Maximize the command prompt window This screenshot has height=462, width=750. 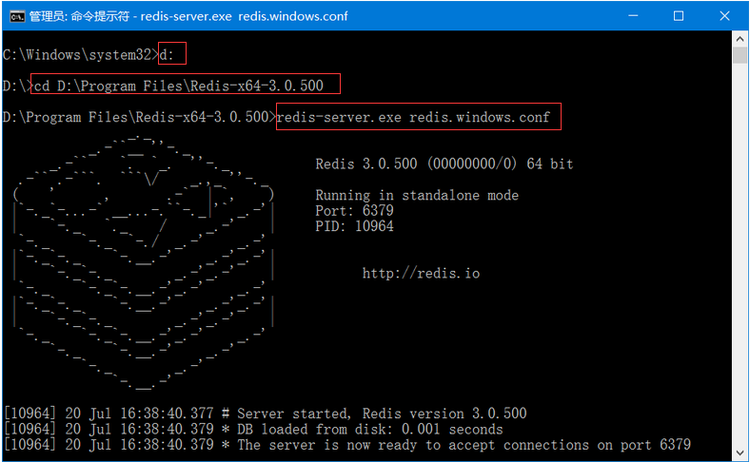tap(678, 16)
